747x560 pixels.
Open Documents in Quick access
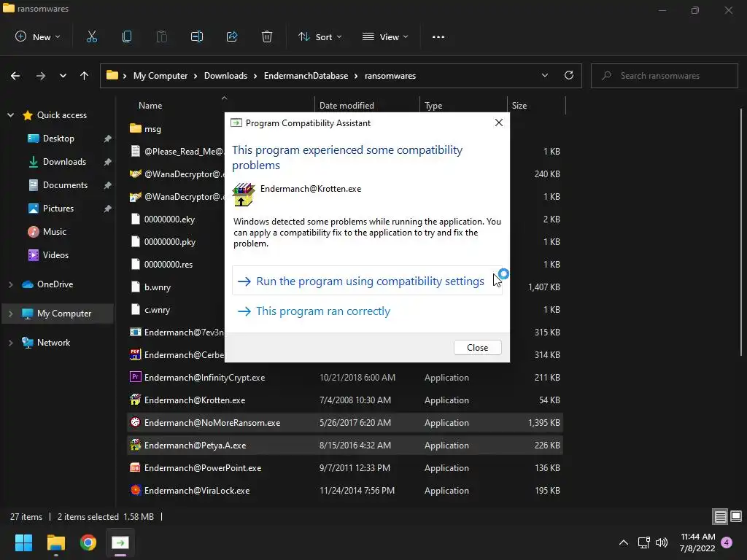pos(65,184)
